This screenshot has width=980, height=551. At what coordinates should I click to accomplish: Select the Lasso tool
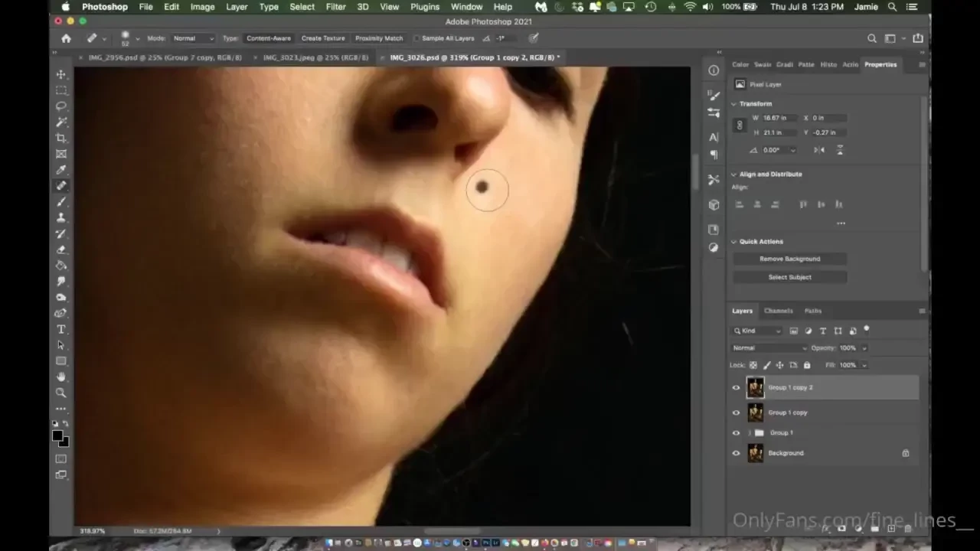[x=61, y=106]
